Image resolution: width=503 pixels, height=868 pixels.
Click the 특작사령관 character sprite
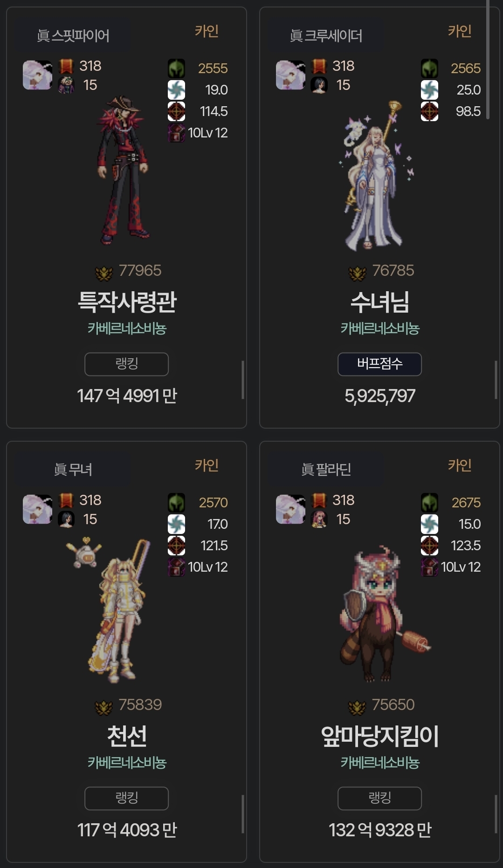tap(123, 170)
